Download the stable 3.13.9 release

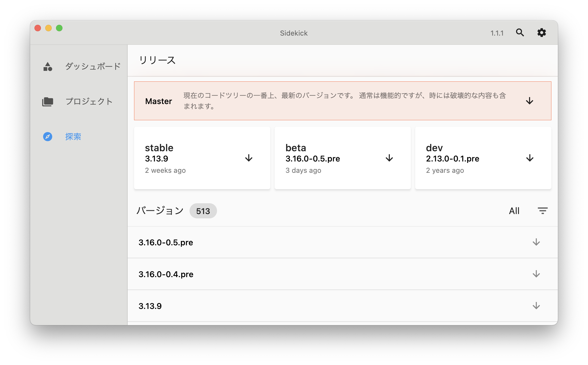pos(248,158)
